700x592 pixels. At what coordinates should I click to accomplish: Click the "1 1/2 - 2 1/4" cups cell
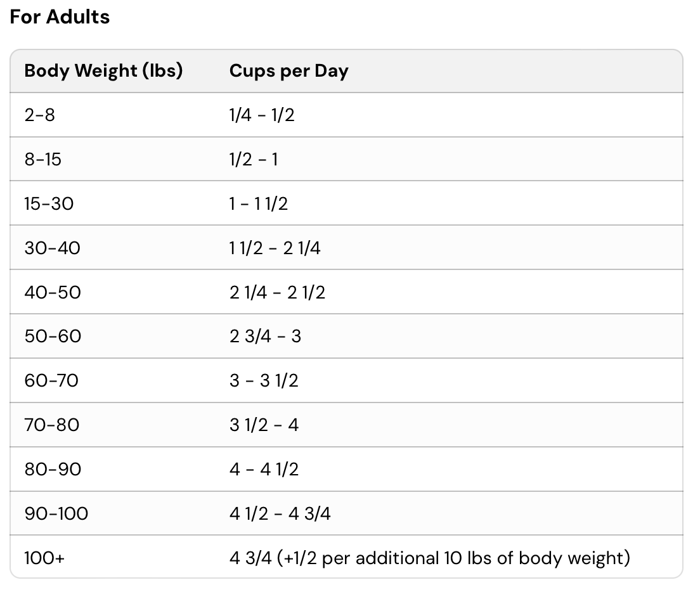(275, 248)
